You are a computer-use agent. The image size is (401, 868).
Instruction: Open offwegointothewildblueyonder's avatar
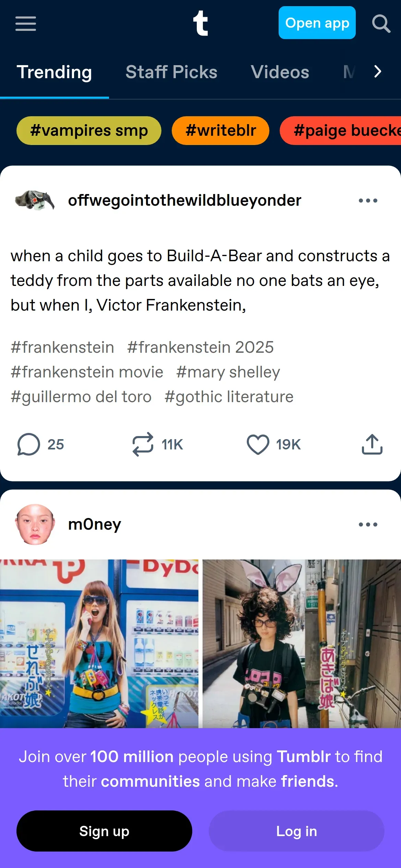35,200
